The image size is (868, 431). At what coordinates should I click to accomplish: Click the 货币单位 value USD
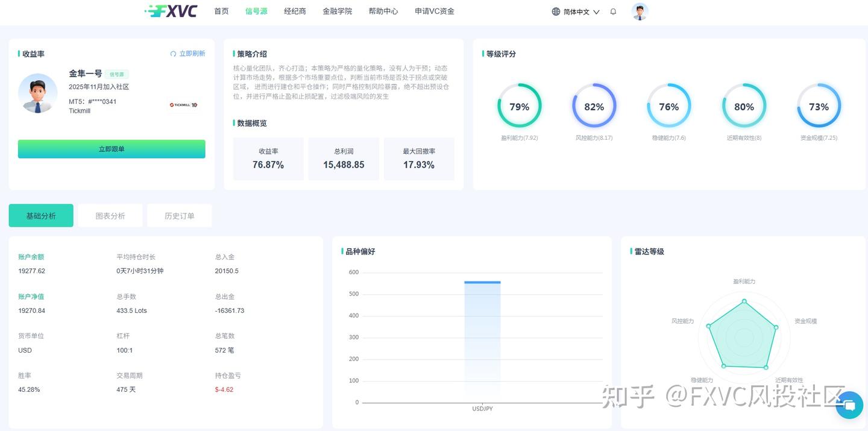[25, 350]
